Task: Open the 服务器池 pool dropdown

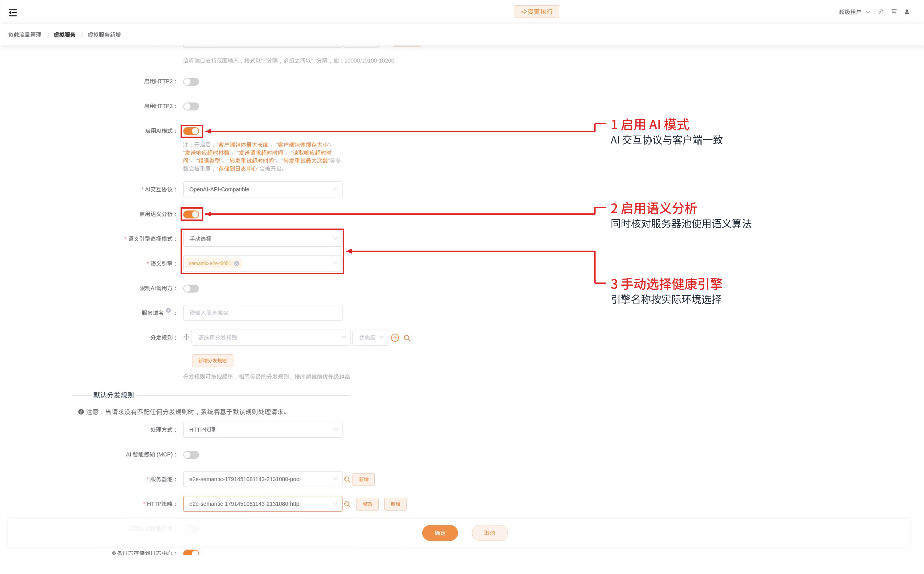Action: coord(263,479)
